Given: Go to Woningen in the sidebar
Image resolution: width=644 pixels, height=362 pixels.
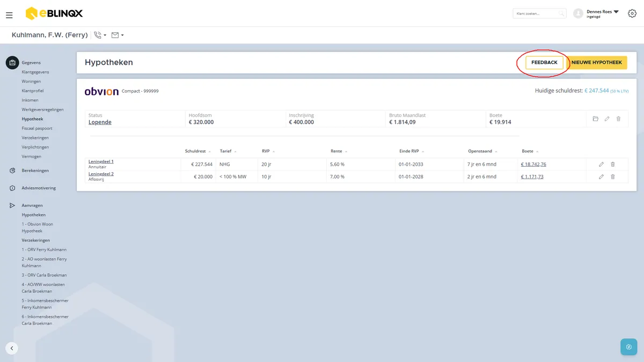Looking at the screenshot, I should click(31, 82).
